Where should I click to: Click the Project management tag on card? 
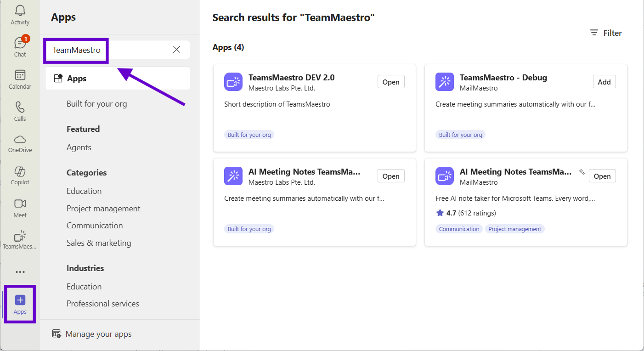click(515, 229)
